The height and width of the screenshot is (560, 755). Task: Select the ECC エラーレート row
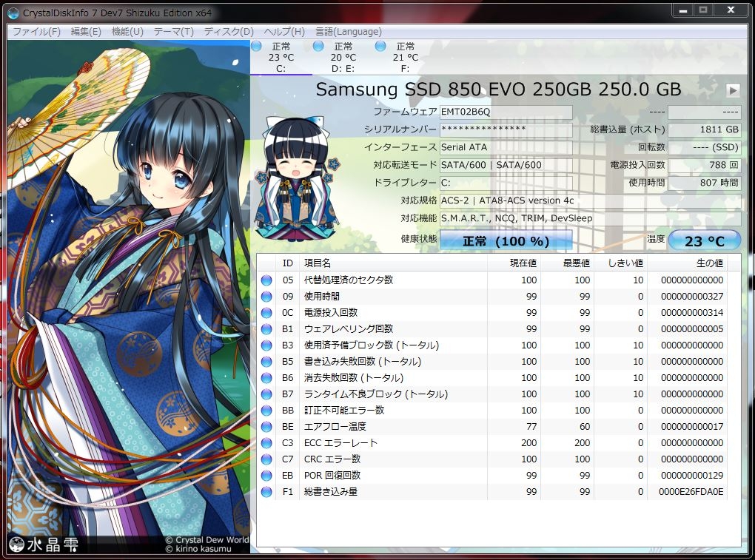coord(492,443)
